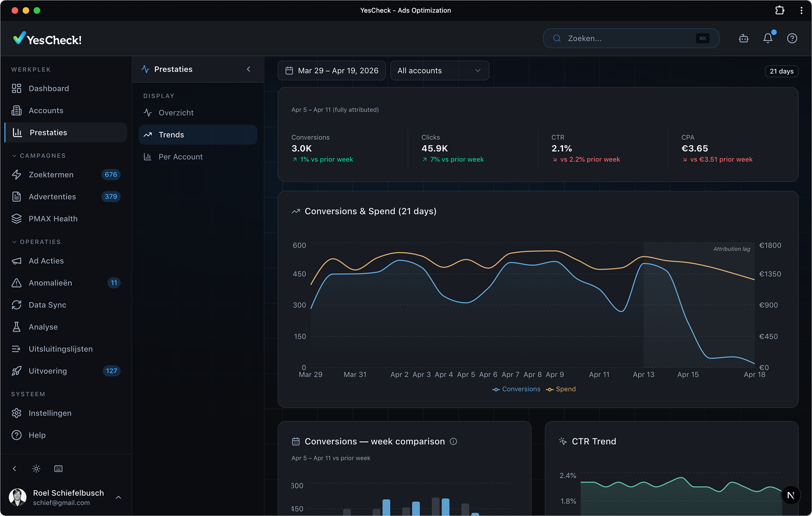Open the AI assistant robot icon

coord(743,38)
